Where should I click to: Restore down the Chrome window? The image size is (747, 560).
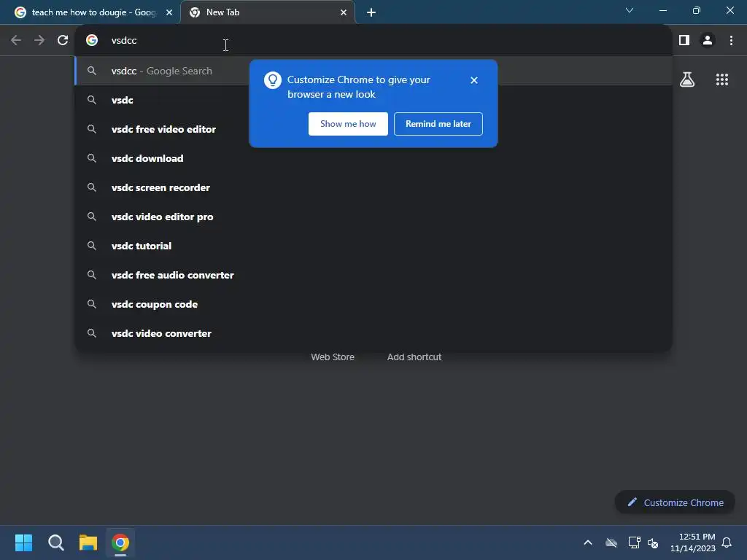click(697, 10)
